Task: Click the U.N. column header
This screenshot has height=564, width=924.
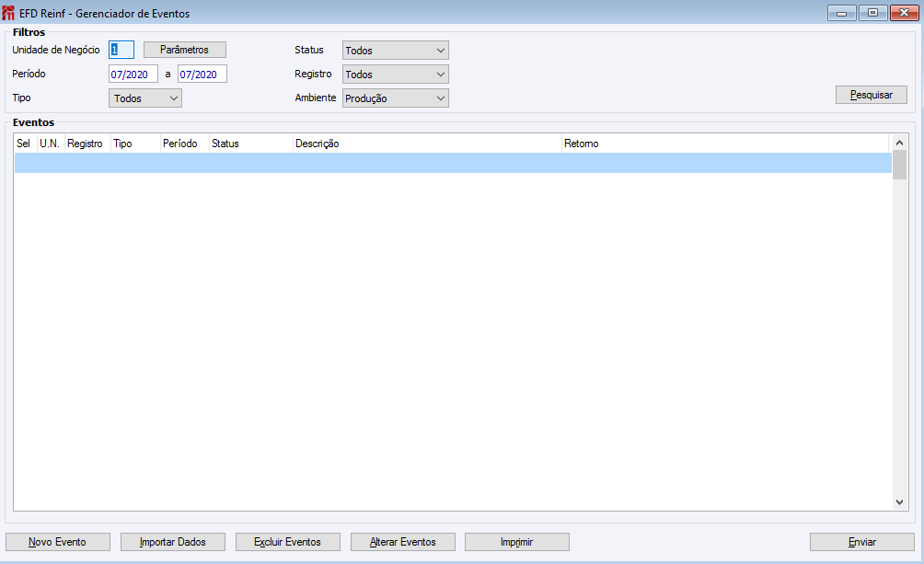Action: pyautogui.click(x=51, y=144)
